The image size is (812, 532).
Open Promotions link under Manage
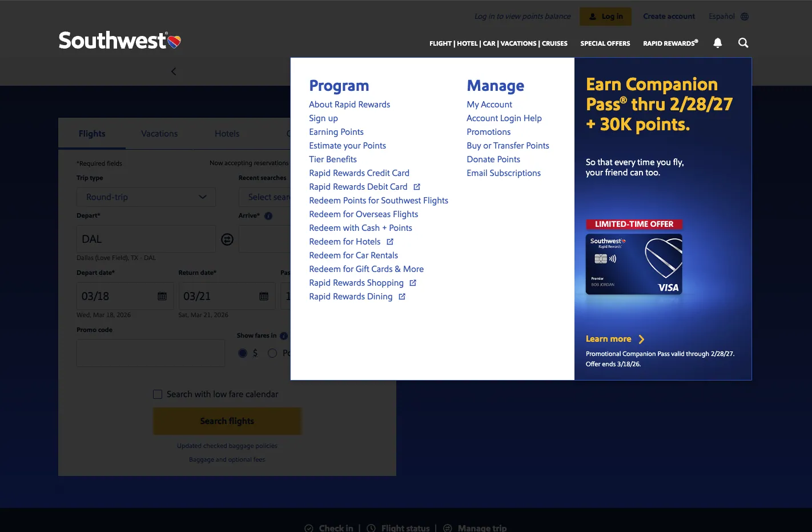(x=489, y=132)
